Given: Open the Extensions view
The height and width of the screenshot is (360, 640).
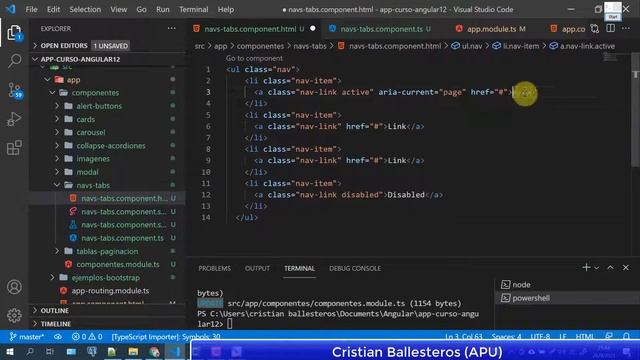Looking at the screenshot, I should point(14,148).
